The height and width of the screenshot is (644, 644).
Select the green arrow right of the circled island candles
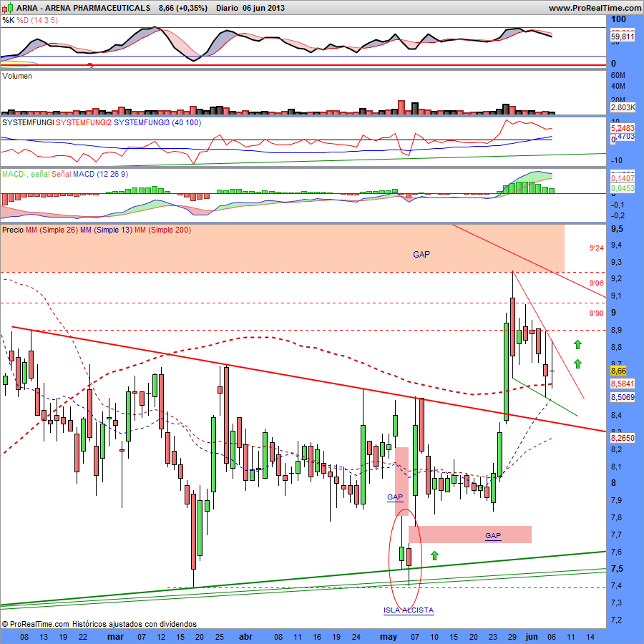[x=434, y=556]
